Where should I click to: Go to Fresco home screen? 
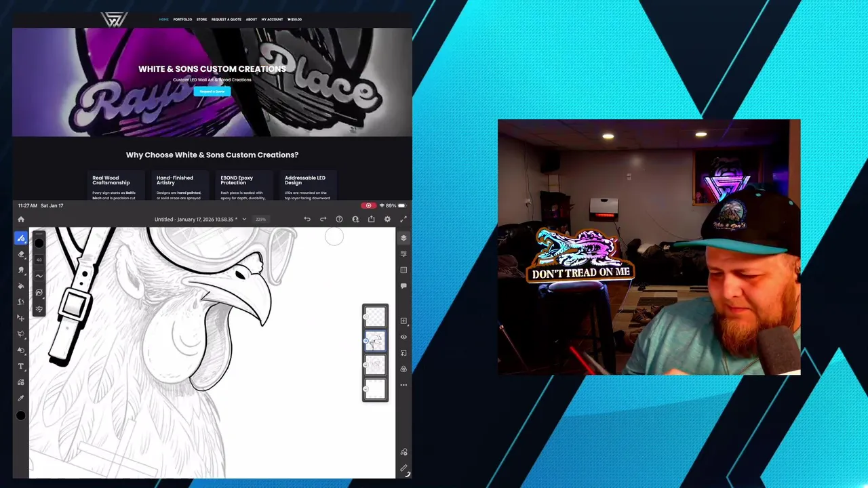[x=21, y=219]
